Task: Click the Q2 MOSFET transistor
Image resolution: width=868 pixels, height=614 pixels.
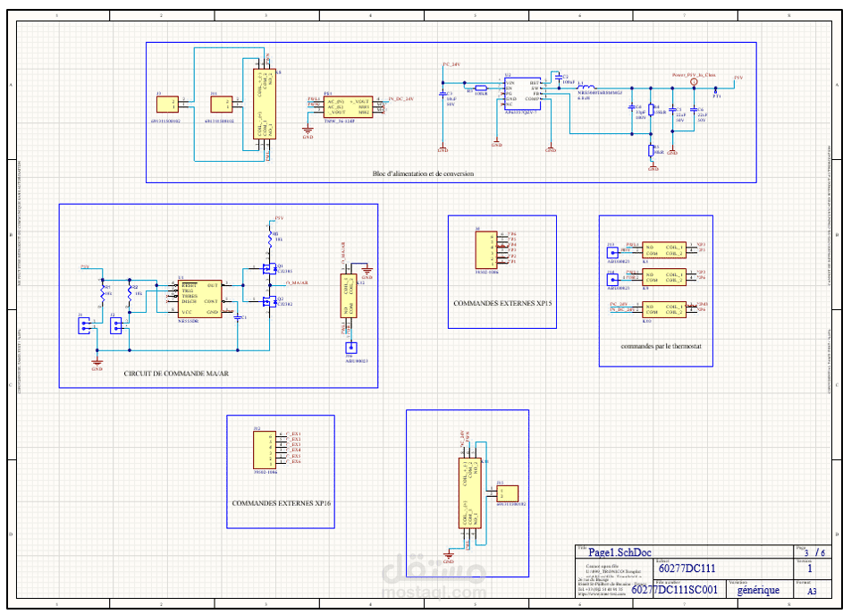Action: coord(269,301)
